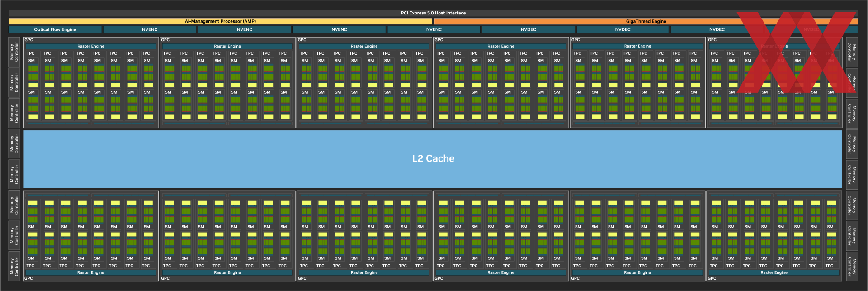Click the L2 Cache label
868x291 pixels.
[433, 158]
